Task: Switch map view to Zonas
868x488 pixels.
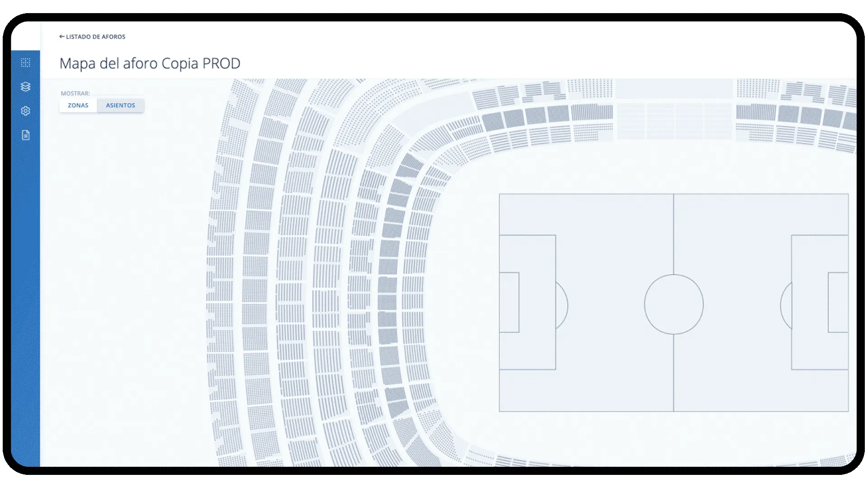Action: click(x=78, y=105)
